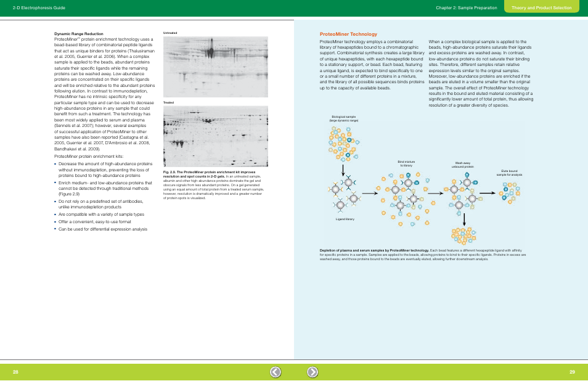Select the Untreated 2-D gel image
The image size is (588, 381).
216,67
